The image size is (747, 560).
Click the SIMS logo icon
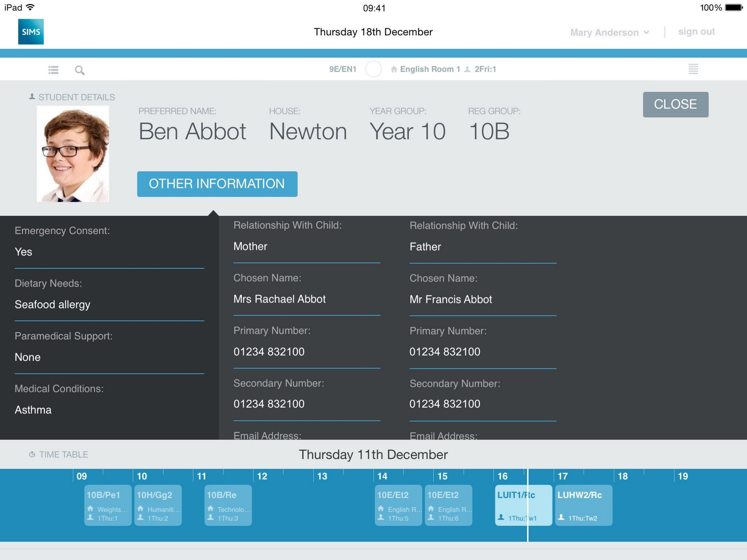tap(31, 32)
